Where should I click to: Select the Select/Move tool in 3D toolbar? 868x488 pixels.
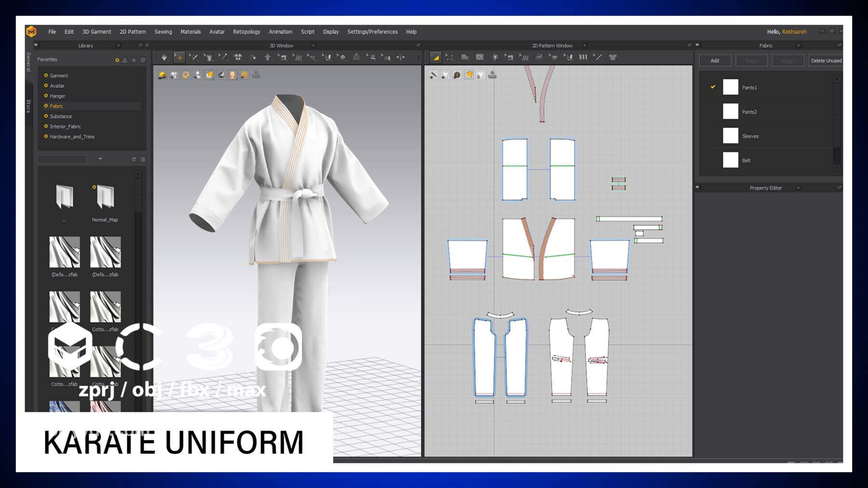179,57
